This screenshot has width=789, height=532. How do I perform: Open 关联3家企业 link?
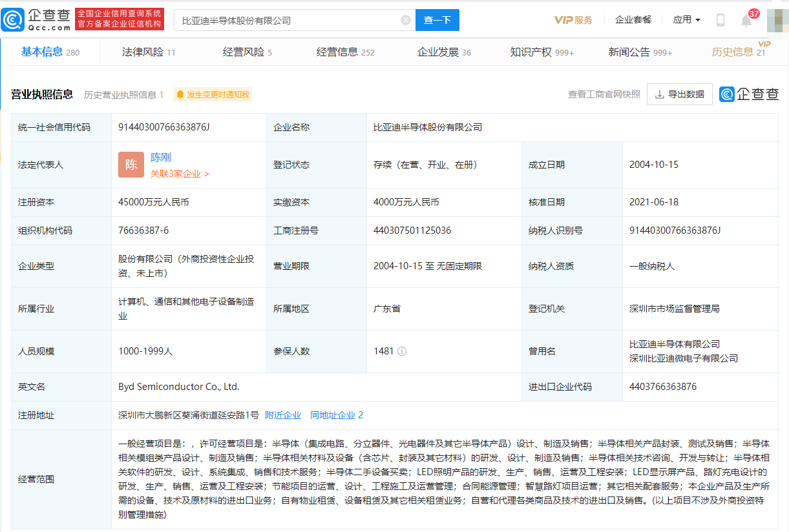pyautogui.click(x=180, y=174)
